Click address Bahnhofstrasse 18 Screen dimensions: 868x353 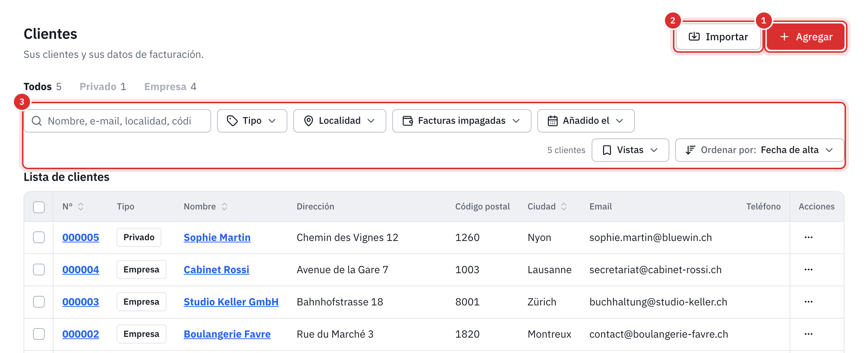tap(340, 302)
